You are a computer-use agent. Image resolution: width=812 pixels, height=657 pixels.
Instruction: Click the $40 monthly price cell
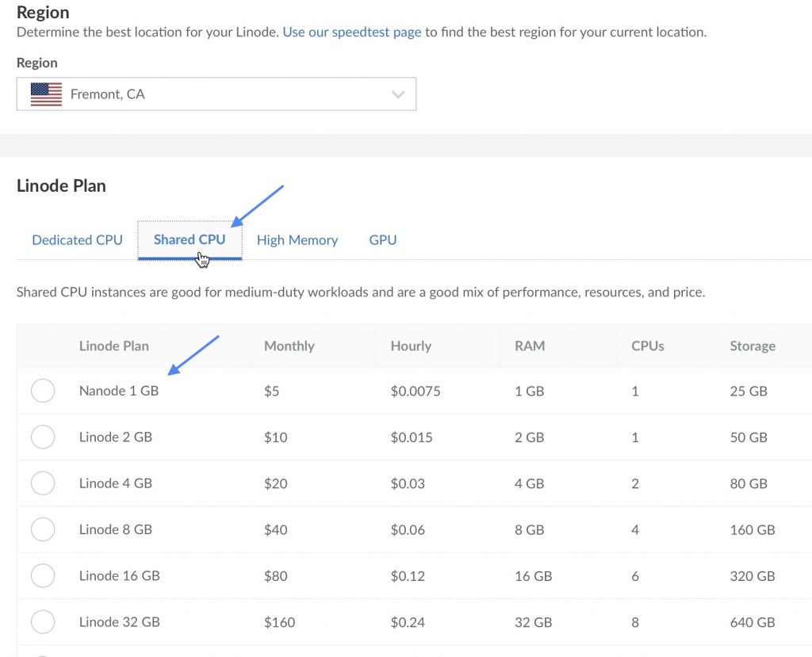275,529
